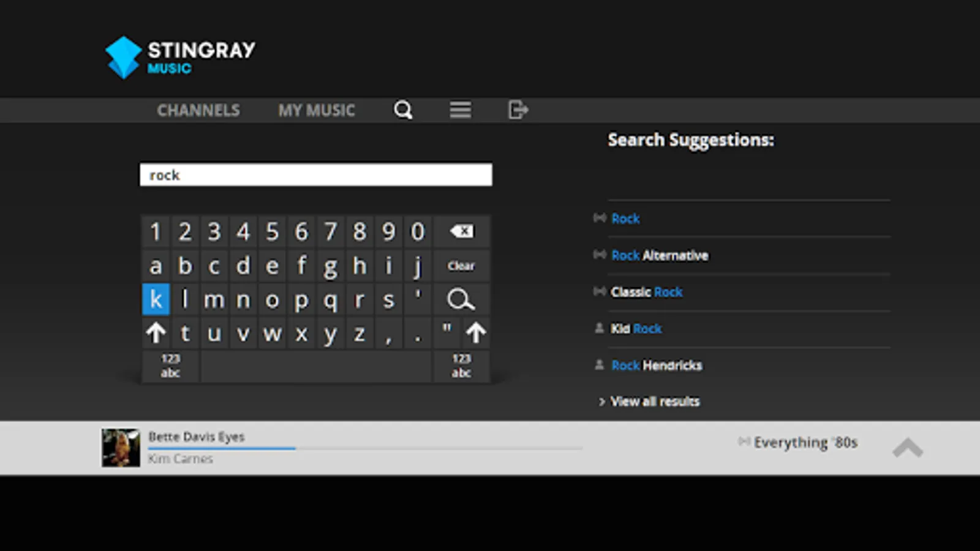Tap the double quote key
This screenshot has height=551, width=980.
tap(447, 333)
